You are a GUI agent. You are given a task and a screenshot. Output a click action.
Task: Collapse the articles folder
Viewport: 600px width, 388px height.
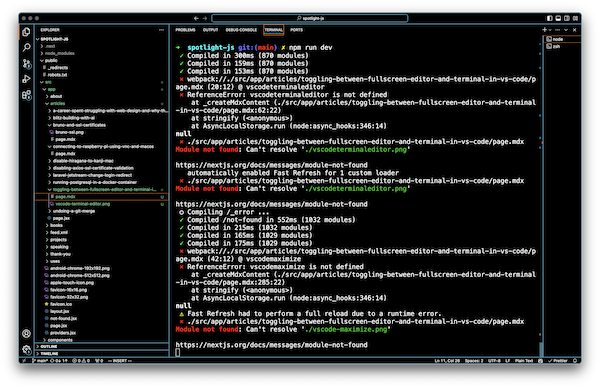click(101, 103)
